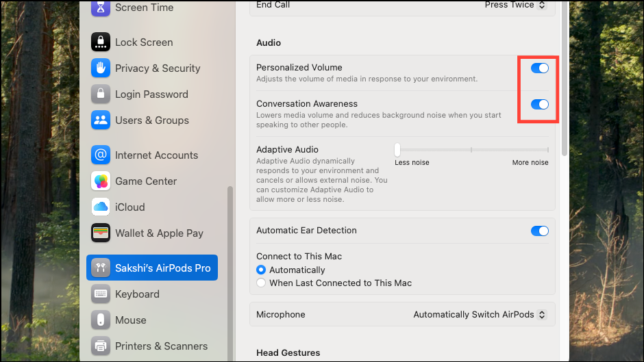
Task: Click the iCloud cloud icon
Action: click(101, 207)
